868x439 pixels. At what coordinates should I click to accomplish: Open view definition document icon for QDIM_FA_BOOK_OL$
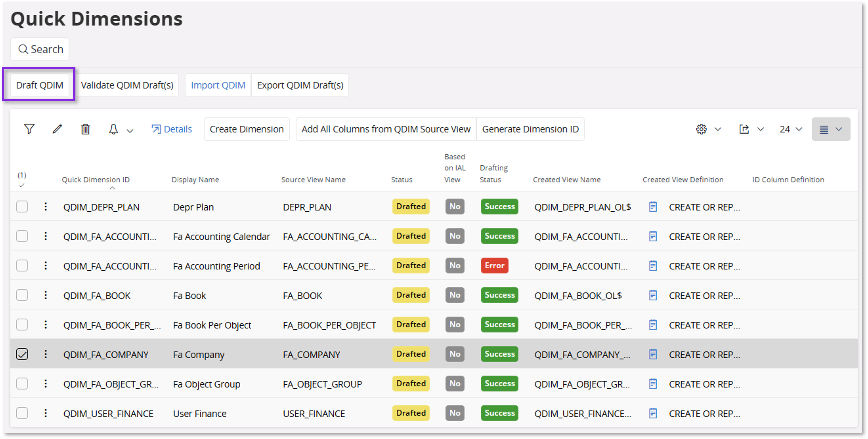click(653, 295)
